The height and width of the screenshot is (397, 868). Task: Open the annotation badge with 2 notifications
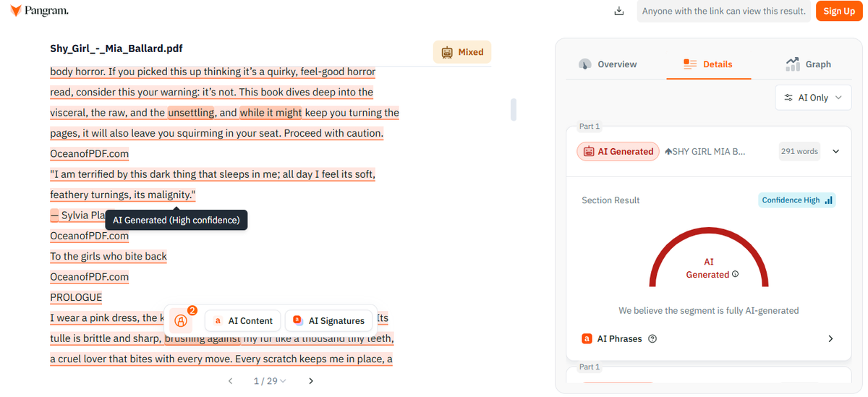pos(182,320)
